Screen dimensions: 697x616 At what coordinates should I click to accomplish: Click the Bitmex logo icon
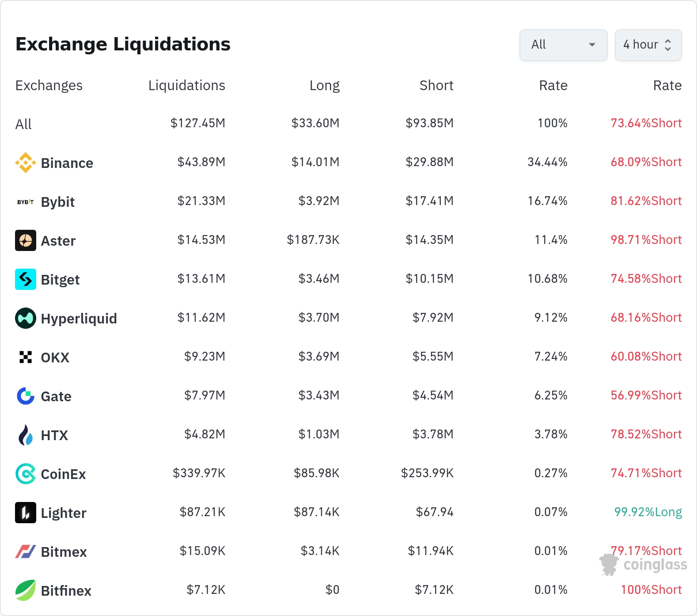coord(26,551)
